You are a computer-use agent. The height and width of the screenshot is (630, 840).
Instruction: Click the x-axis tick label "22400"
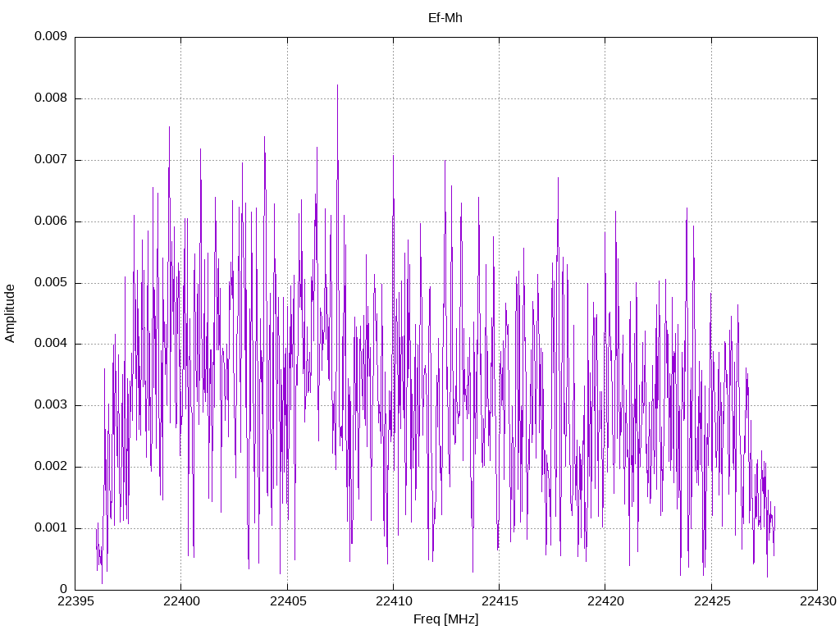pyautogui.click(x=181, y=601)
